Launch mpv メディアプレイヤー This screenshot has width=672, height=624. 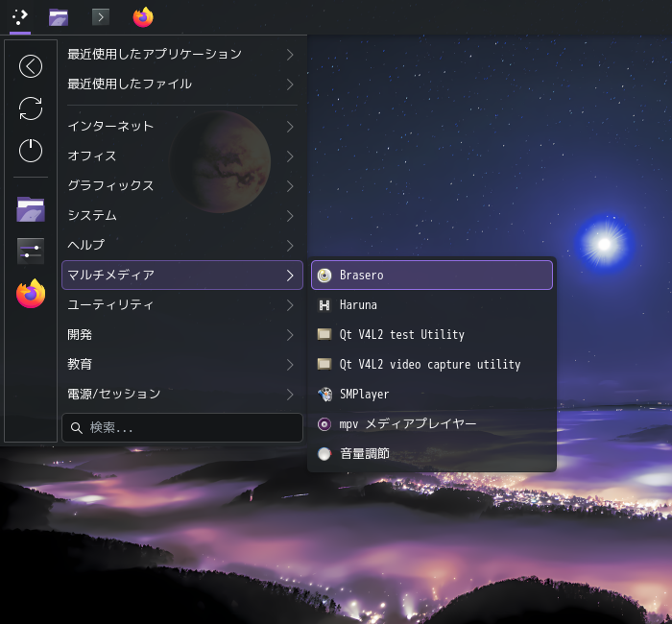(432, 424)
